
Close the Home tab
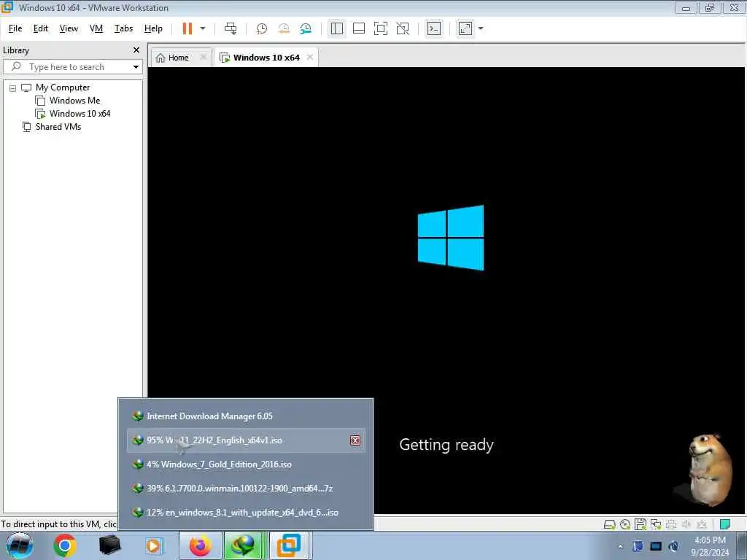204,57
